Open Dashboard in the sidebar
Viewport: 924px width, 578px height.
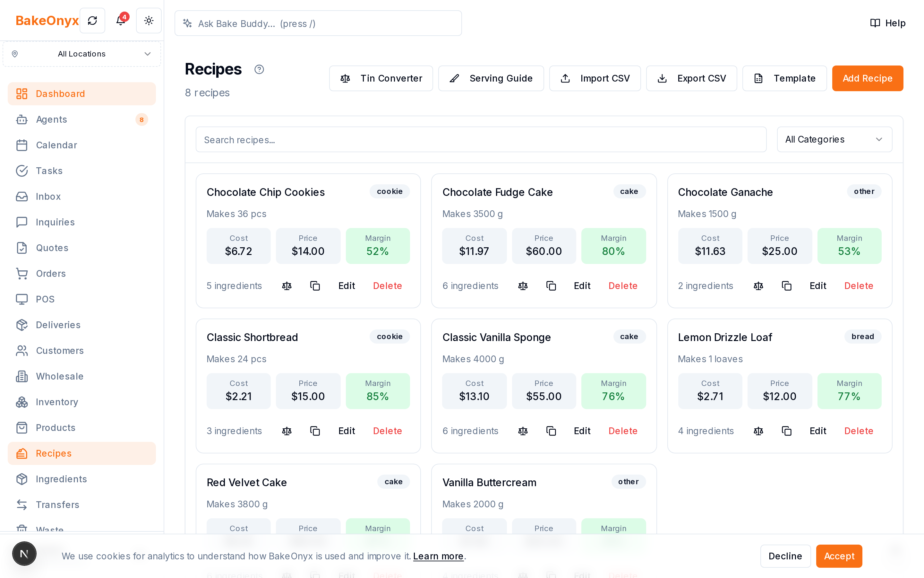82,94
